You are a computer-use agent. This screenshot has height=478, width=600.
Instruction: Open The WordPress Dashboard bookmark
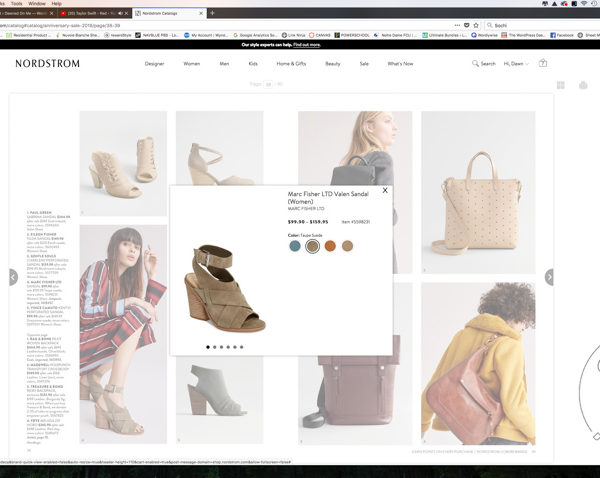pos(523,35)
